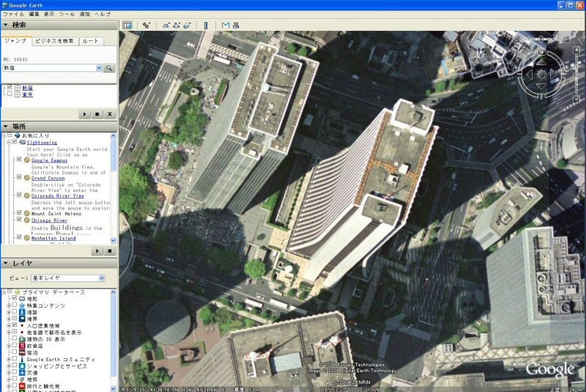The height and width of the screenshot is (392, 586).
Task: Click the email envelope toolbar icon
Action: click(226, 26)
